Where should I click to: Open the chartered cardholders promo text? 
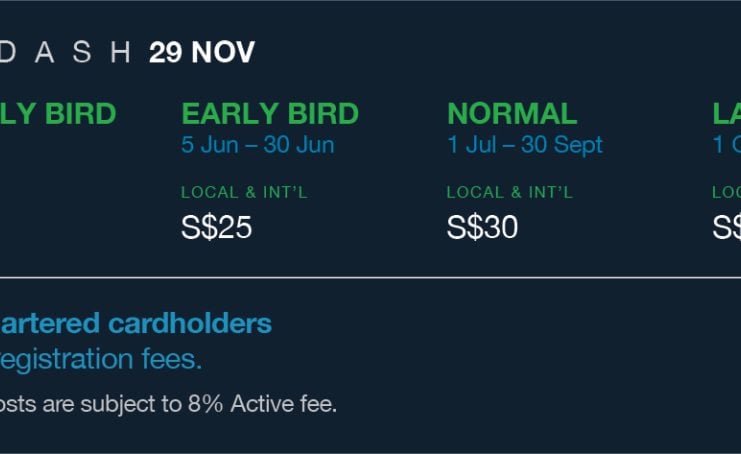[136, 324]
